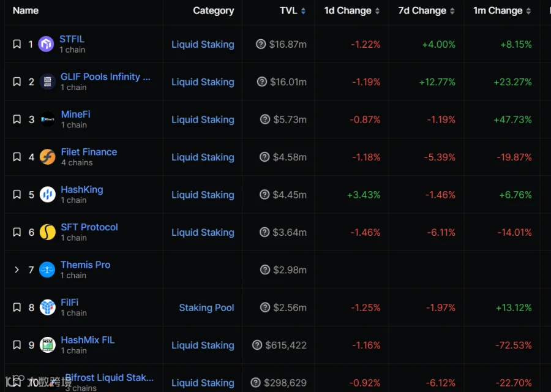Open the FilFi protocol page
The height and width of the screenshot is (392, 551).
[x=70, y=303]
